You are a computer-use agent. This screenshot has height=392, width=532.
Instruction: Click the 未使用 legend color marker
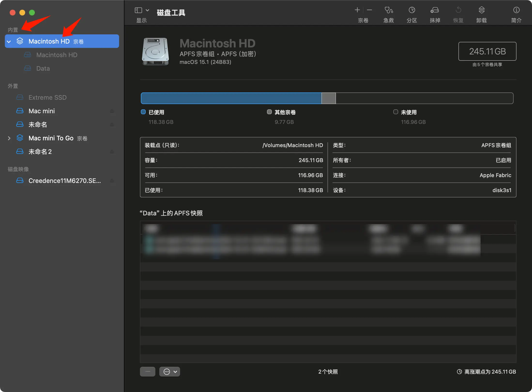click(396, 112)
